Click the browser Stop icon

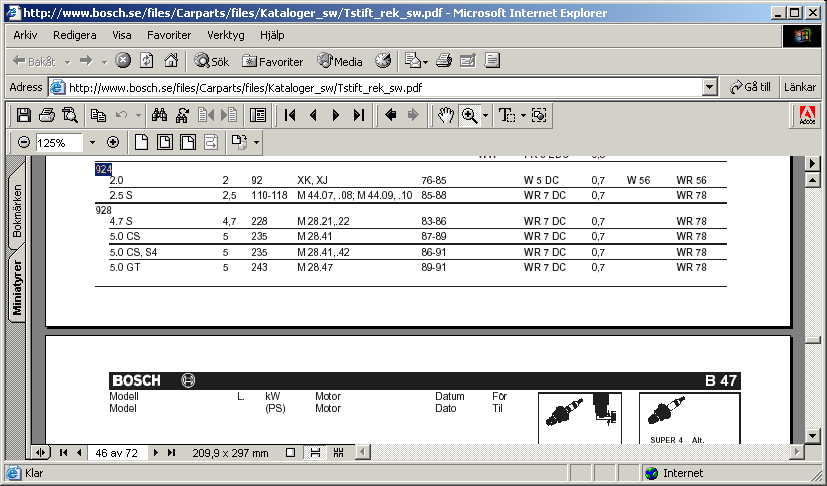[123, 61]
